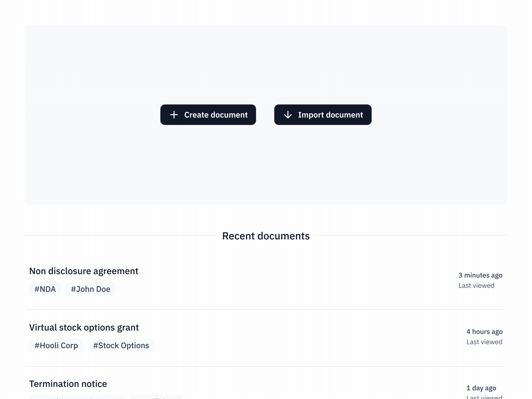This screenshot has width=532, height=399.
Task: Open the Termination notice document
Action: tap(68, 384)
